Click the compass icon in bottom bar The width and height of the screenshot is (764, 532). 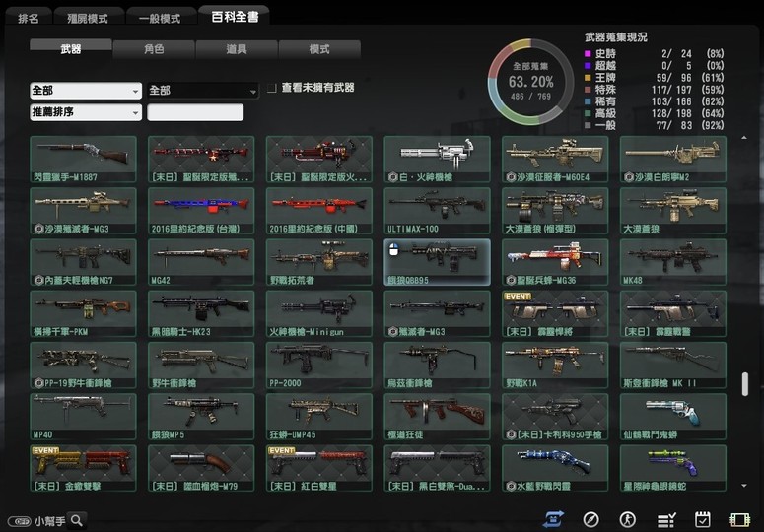pyautogui.click(x=591, y=519)
